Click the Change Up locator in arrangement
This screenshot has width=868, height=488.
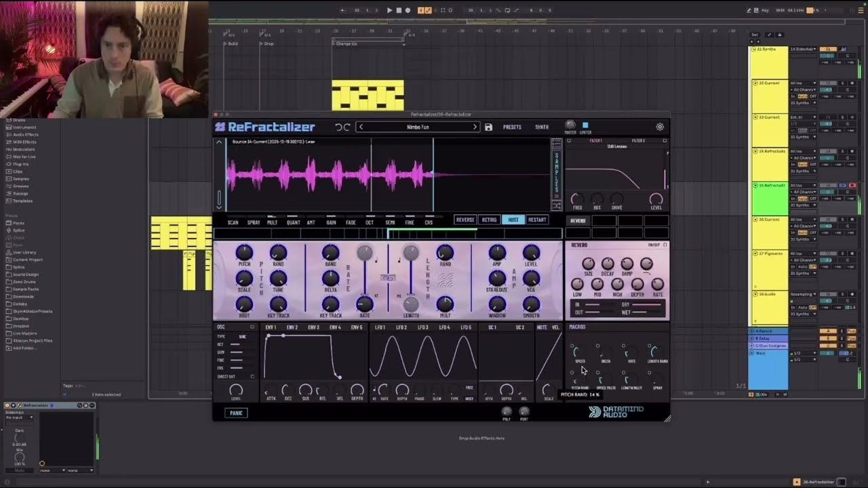coord(346,43)
